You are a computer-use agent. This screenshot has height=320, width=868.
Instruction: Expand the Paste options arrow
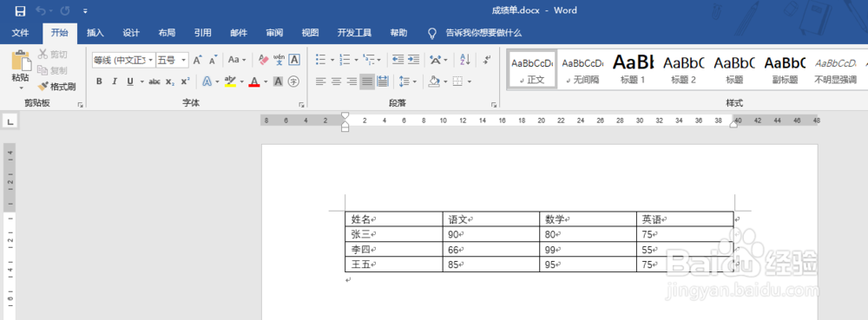point(21,88)
